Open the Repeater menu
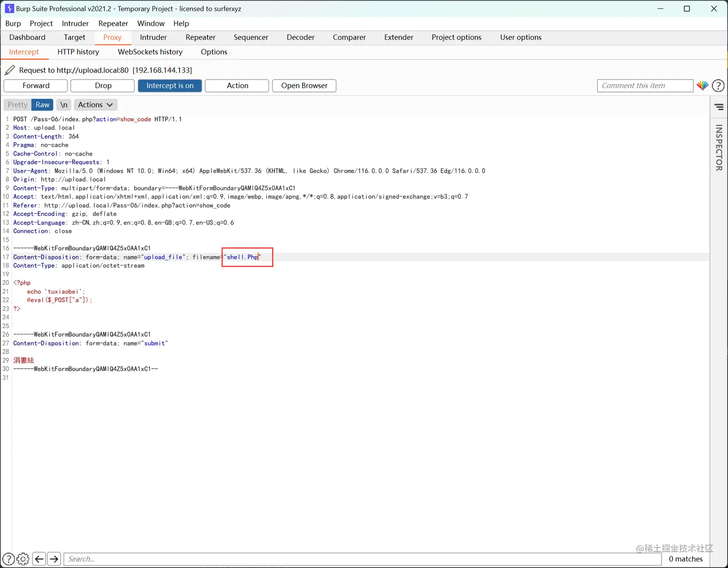Viewport: 728px width, 568px height. 113,24
